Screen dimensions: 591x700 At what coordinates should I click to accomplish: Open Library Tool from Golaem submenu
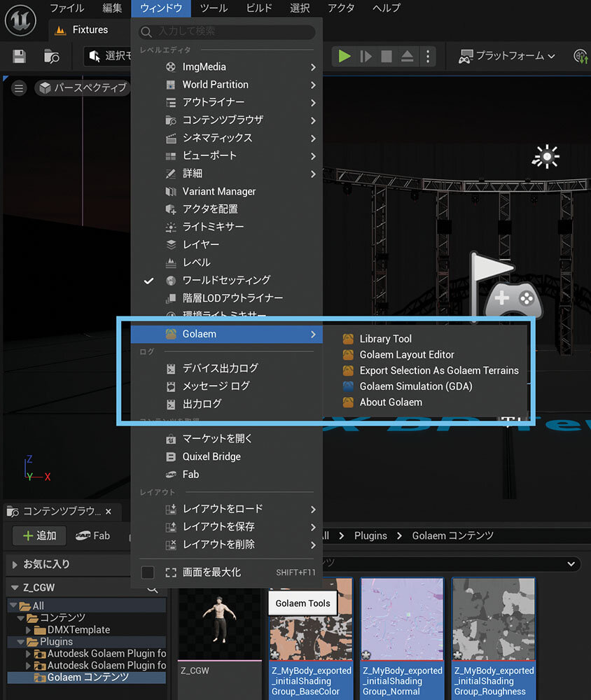click(386, 339)
